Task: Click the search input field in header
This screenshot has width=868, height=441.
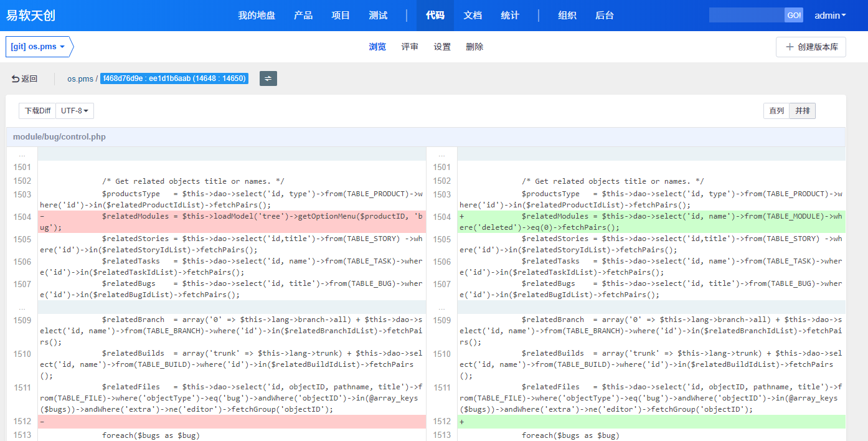Action: tap(747, 16)
